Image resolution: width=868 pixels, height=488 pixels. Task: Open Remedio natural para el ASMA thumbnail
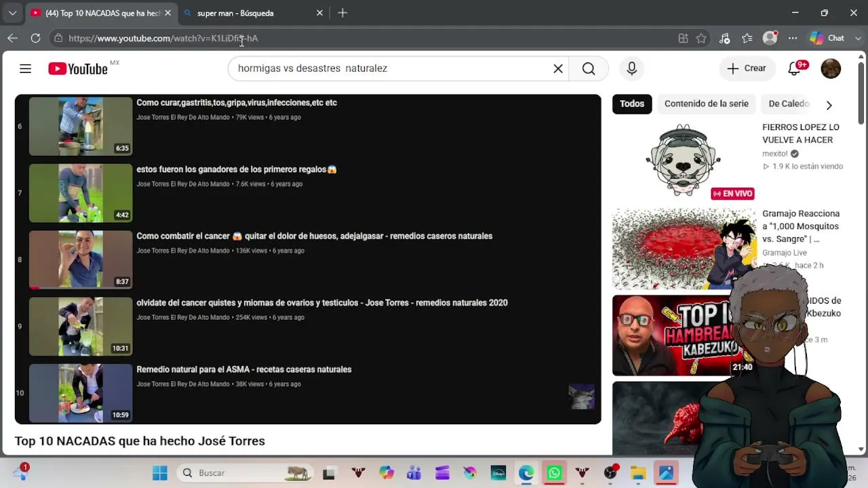tap(80, 393)
